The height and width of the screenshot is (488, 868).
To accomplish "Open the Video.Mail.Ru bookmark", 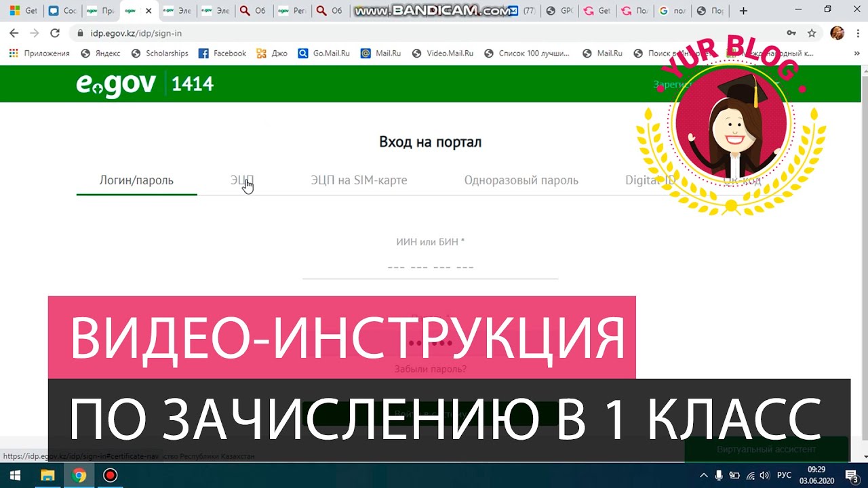I will [443, 54].
